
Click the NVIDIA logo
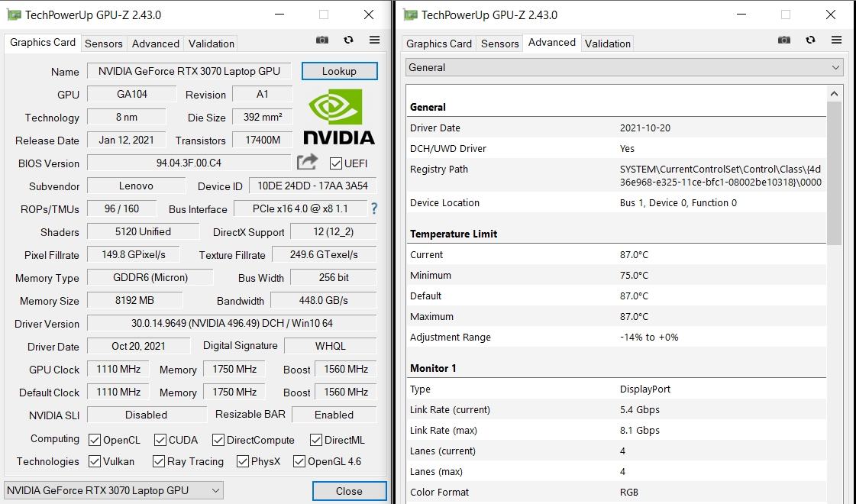pos(338,117)
